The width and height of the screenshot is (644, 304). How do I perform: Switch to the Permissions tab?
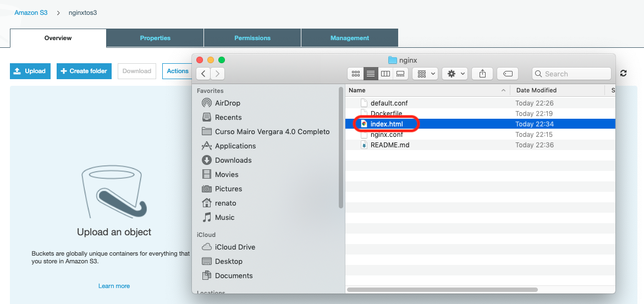point(252,38)
